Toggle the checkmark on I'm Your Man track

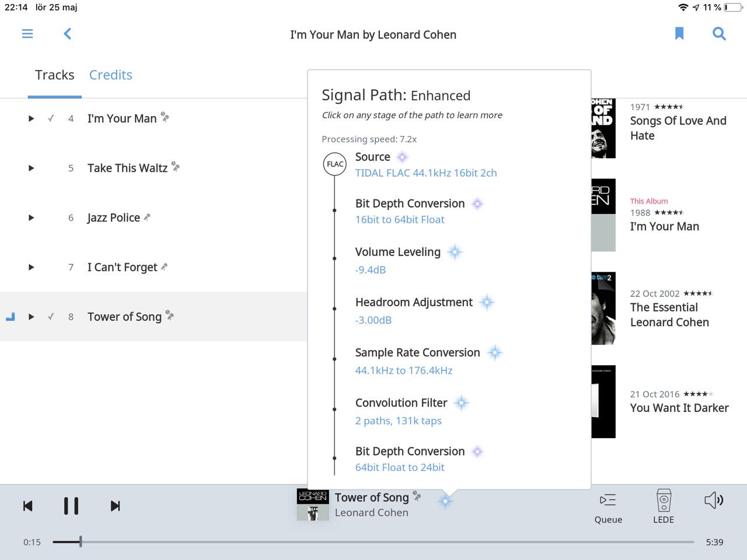click(x=51, y=118)
